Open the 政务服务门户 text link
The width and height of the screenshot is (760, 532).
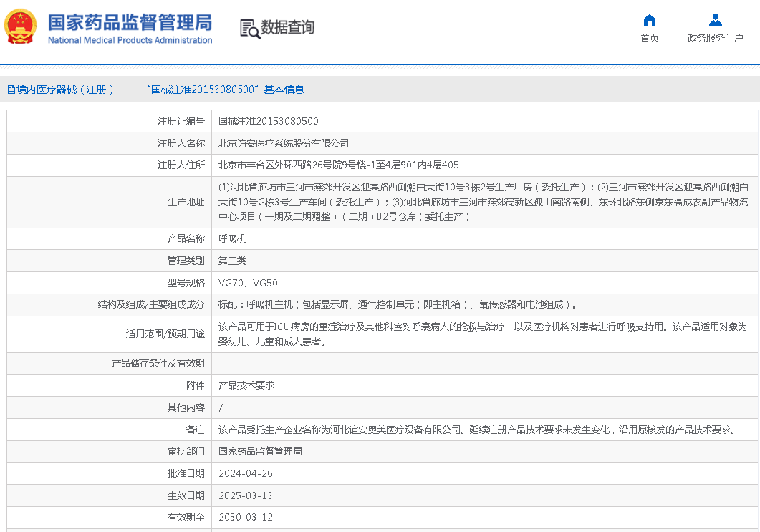(x=715, y=38)
